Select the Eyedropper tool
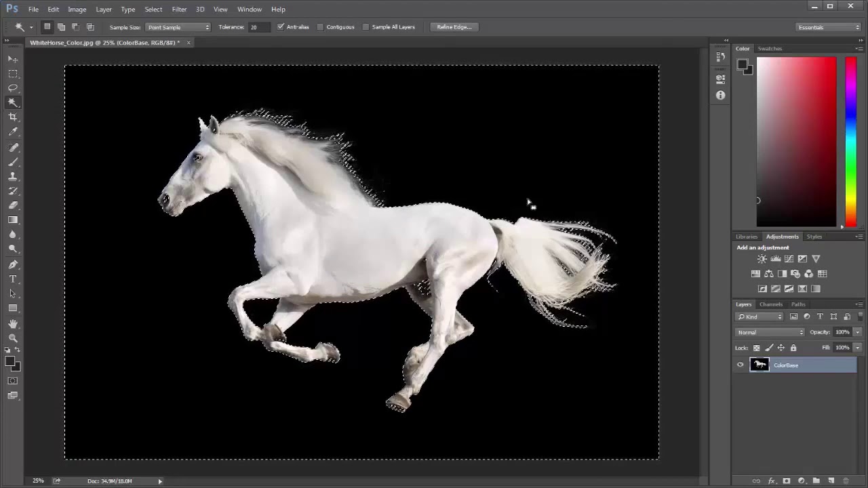The width and height of the screenshot is (868, 488). pyautogui.click(x=13, y=132)
